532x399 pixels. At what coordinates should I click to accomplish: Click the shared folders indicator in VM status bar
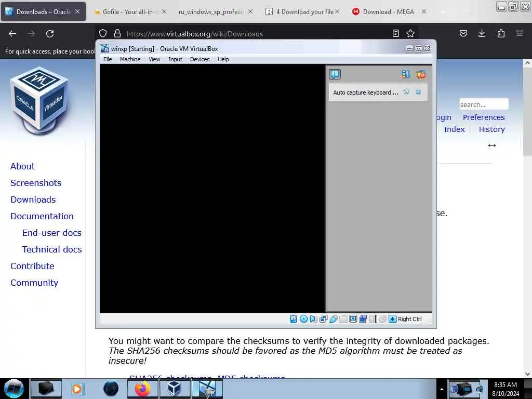pyautogui.click(x=343, y=319)
